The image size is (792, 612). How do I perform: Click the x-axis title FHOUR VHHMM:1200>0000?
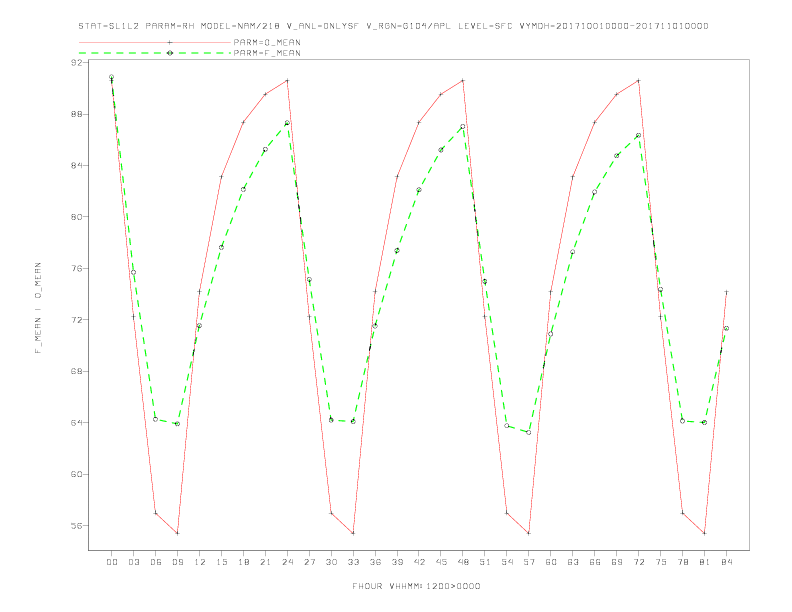(x=416, y=586)
